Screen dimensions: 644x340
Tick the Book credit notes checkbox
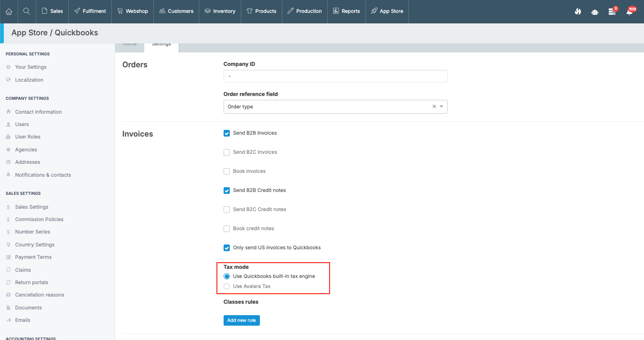coord(227,229)
